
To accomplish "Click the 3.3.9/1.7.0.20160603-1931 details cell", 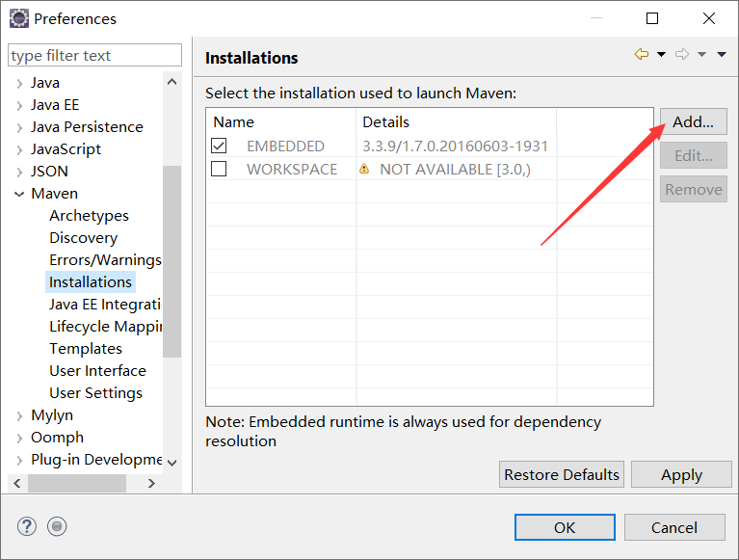I will pos(456,147).
